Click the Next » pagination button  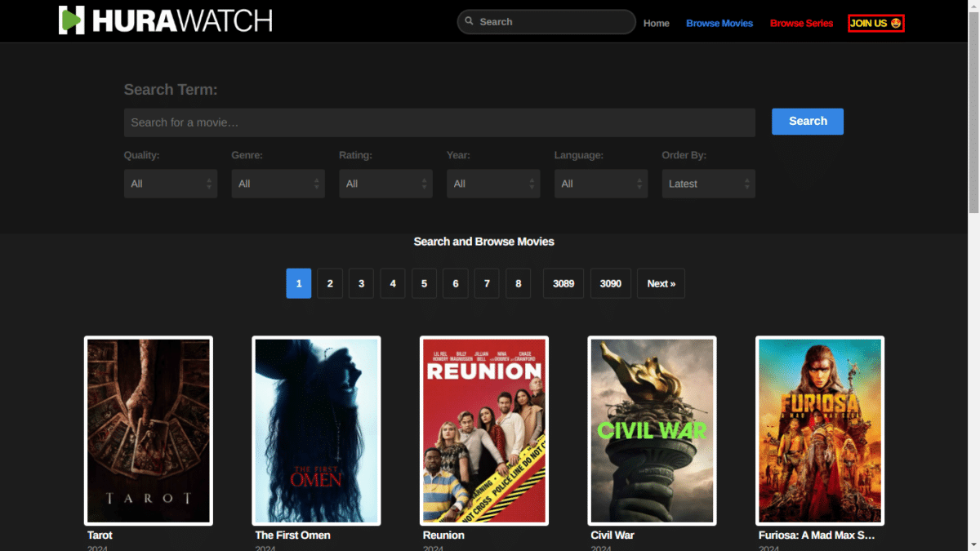[x=661, y=283]
